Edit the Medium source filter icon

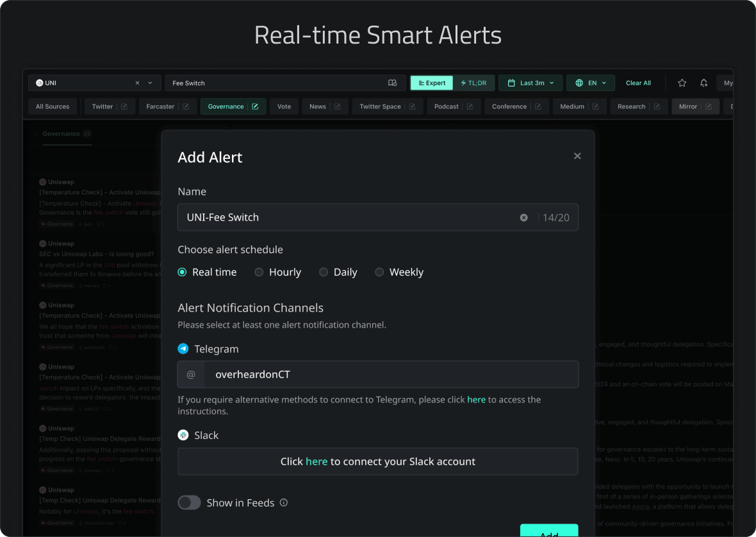(595, 106)
